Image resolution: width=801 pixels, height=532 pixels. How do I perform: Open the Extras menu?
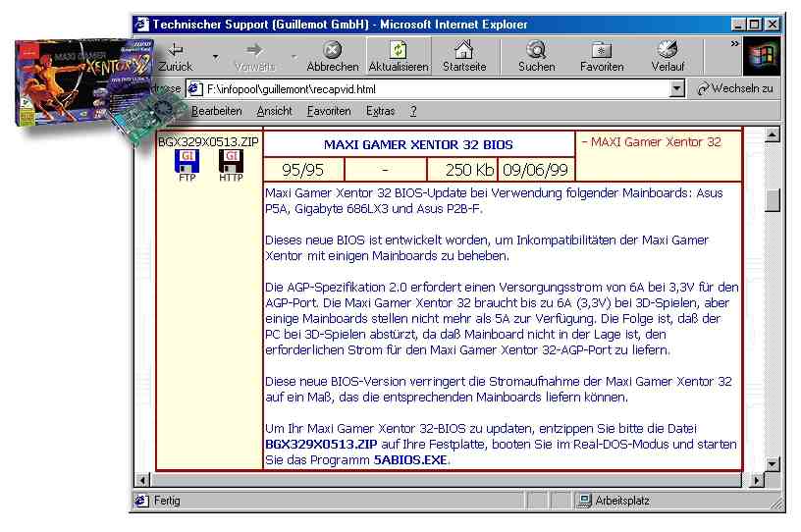pos(380,111)
